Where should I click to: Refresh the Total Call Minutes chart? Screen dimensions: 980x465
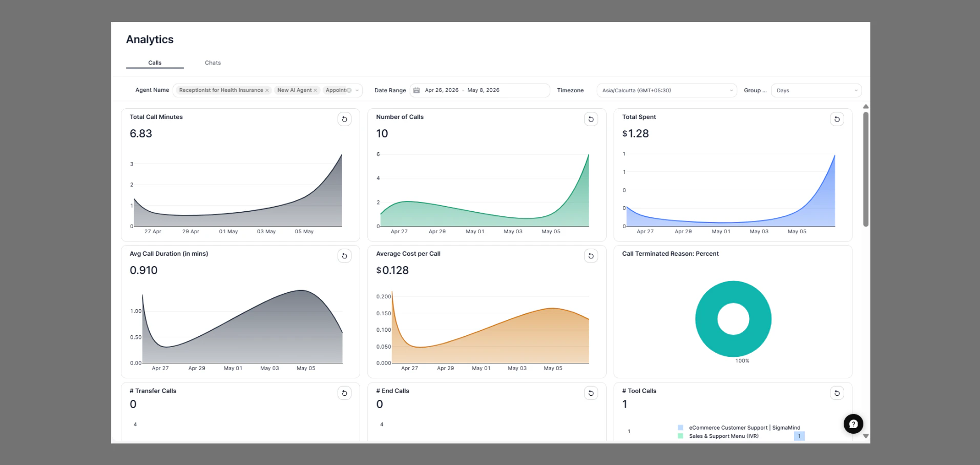[344, 119]
